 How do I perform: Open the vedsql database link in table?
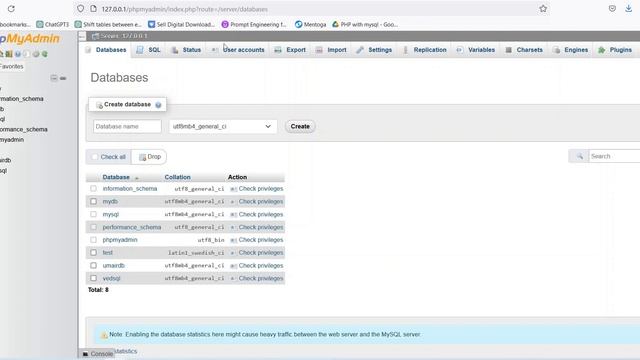111,278
